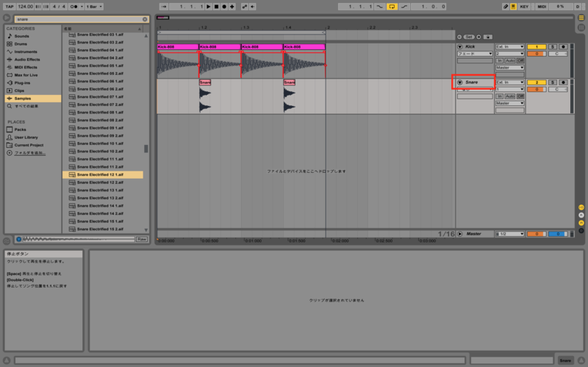Open Kick track fade control chooser
This screenshot has height=367, width=588.
[x=475, y=54]
